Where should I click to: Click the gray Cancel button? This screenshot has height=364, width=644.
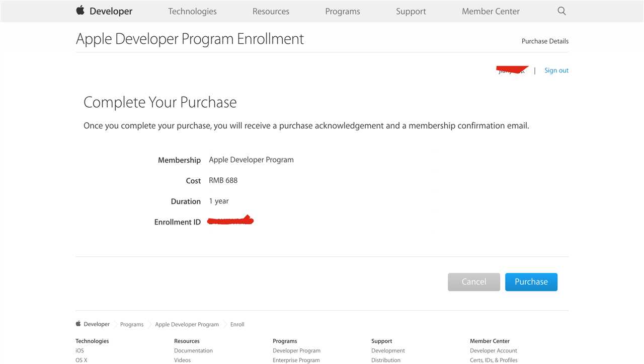pyautogui.click(x=474, y=282)
